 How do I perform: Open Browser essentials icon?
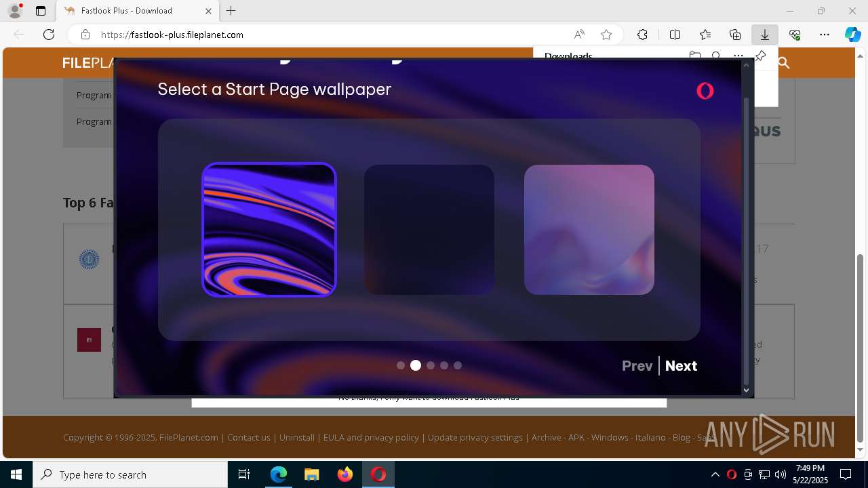pyautogui.click(x=795, y=35)
